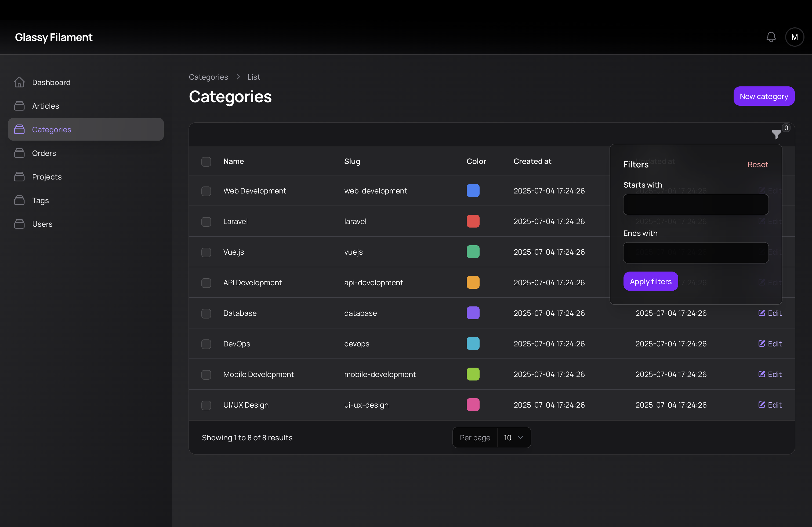Click the cyan DevOps color swatch

pos(473,343)
